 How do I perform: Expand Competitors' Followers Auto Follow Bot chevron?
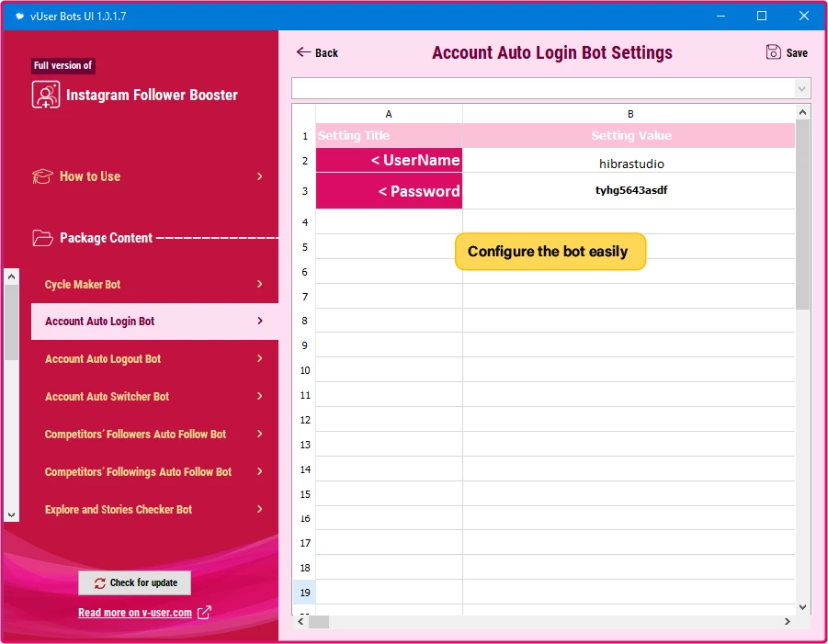(259, 434)
